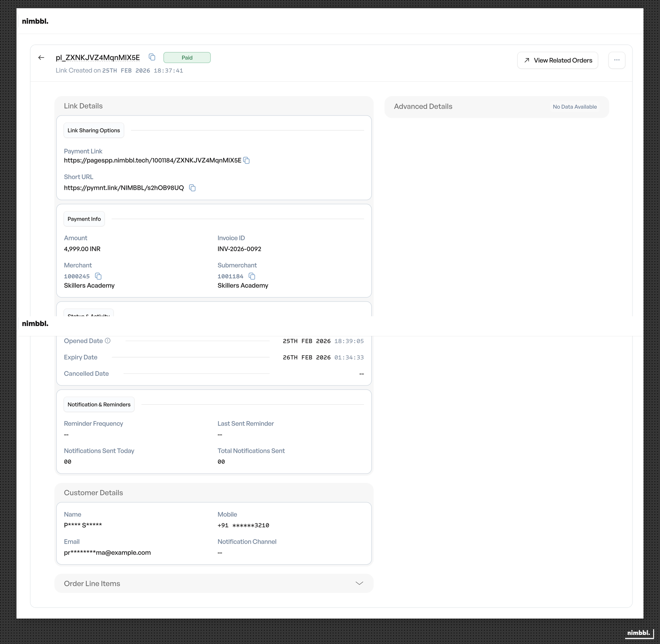This screenshot has height=644, width=660.
Task: Copy the Payment Link URL using its copy icon
Action: 246,161
